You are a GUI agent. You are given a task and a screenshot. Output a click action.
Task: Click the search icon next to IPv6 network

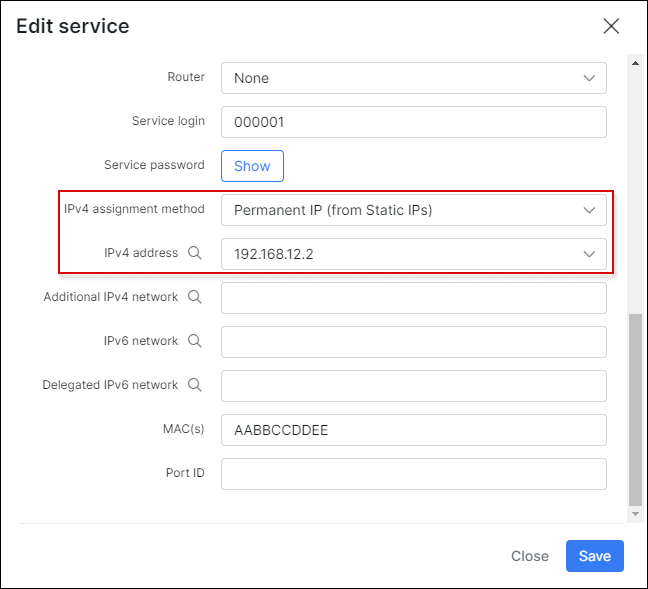tap(195, 341)
